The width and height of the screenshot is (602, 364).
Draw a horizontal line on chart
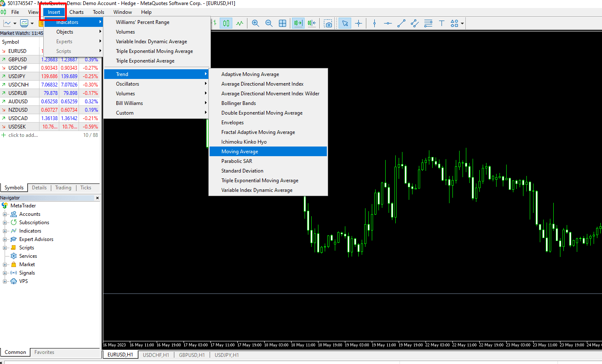[x=388, y=23]
